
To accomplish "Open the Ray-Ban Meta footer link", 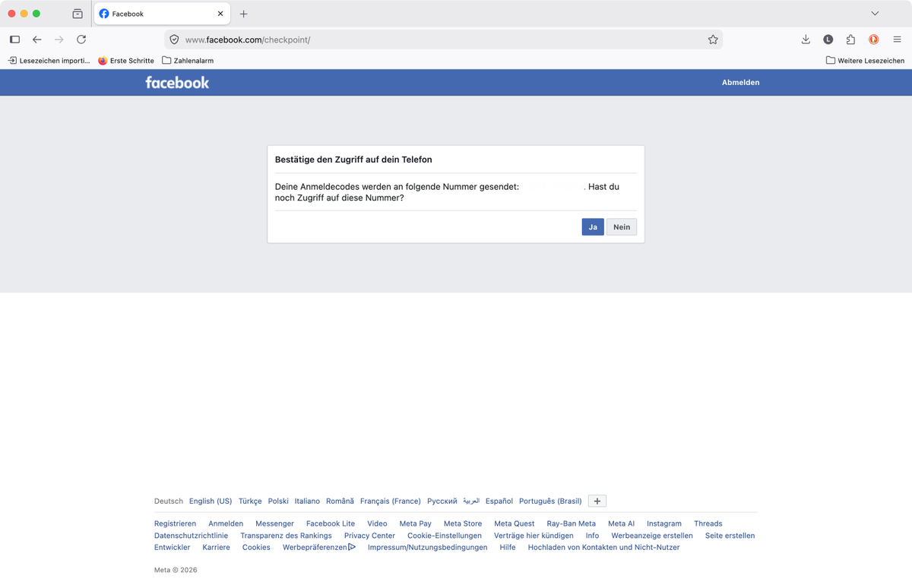I will click(572, 523).
